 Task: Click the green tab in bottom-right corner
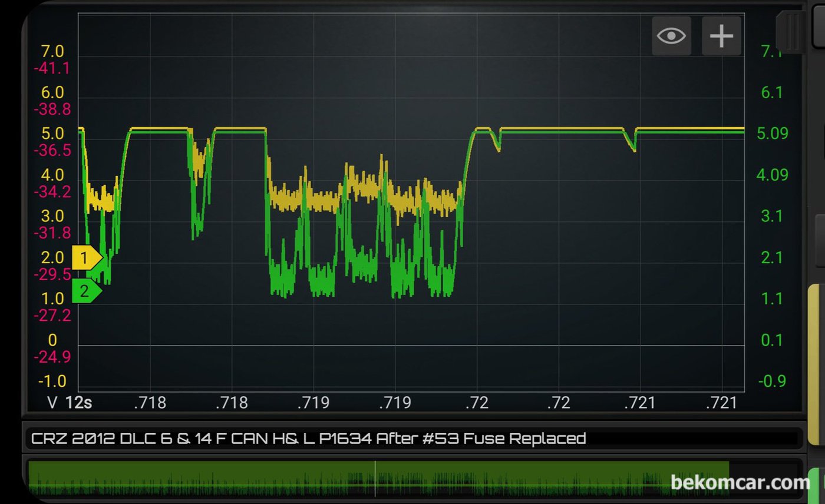pos(816,485)
